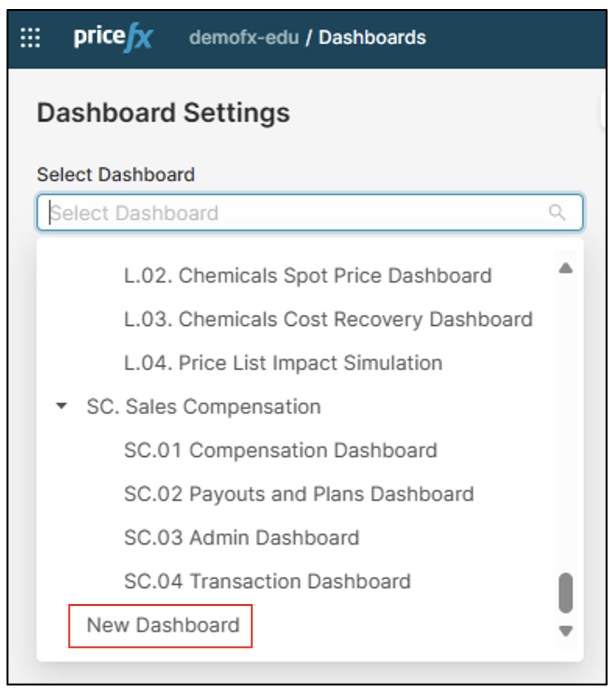Viewport: 616px width, 692px height.
Task: Select L.04. Price List Impact Simulation
Action: click(x=283, y=363)
